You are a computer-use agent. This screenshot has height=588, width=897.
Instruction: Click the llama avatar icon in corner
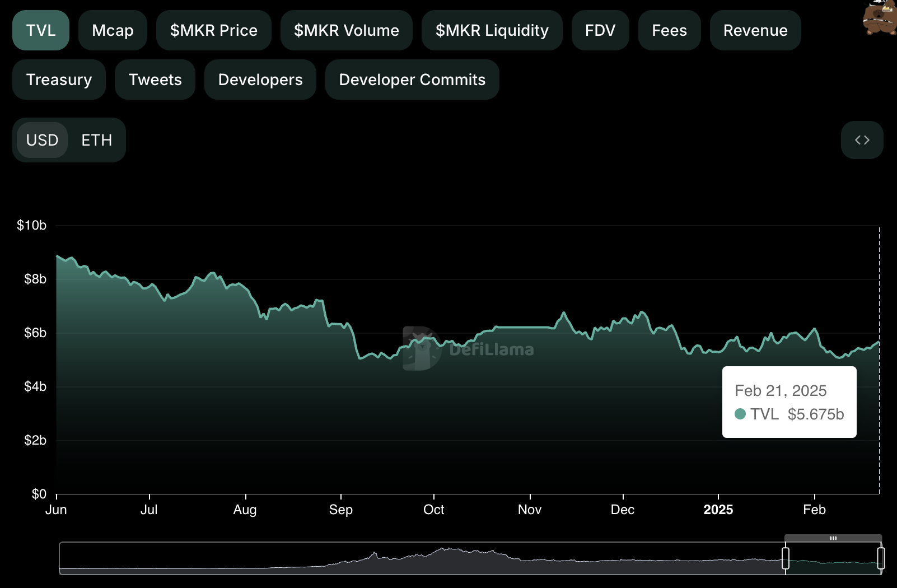(880, 17)
